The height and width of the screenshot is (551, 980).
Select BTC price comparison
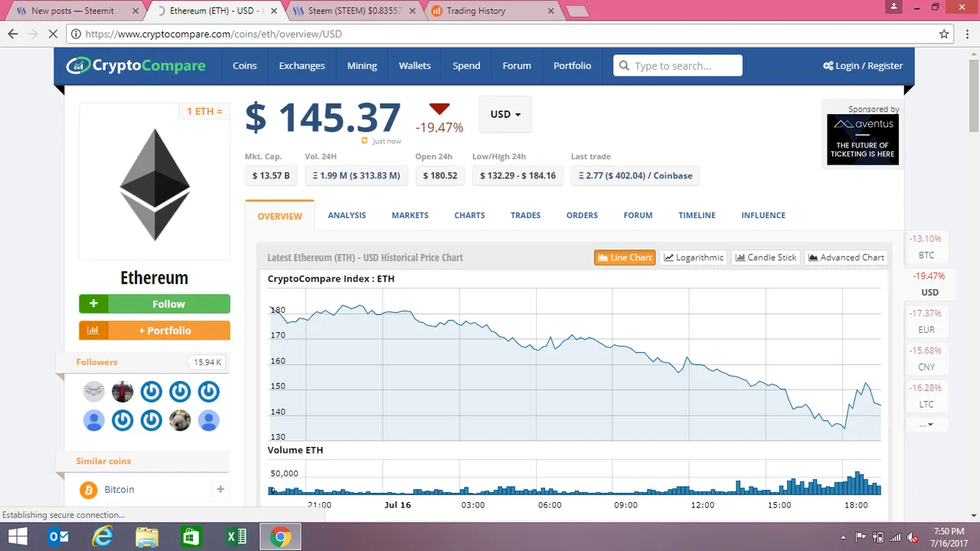tap(926, 246)
